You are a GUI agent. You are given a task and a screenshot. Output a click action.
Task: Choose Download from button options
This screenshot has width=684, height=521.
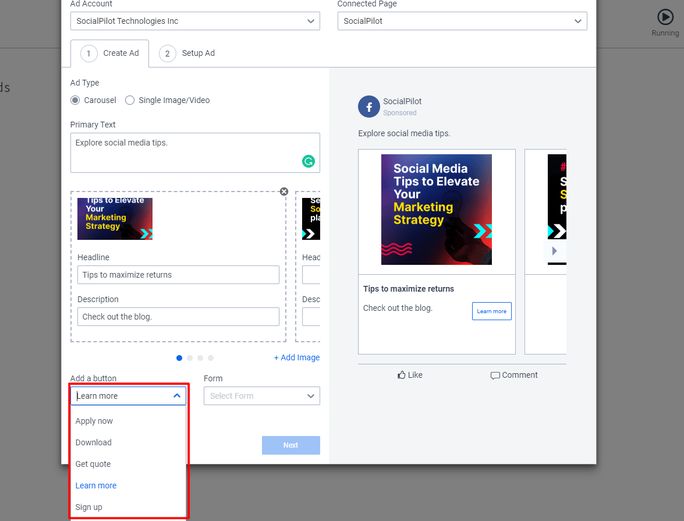(93, 442)
